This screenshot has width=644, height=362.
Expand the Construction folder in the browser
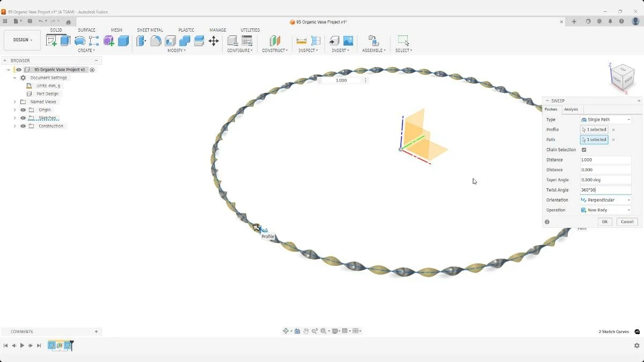pos(15,125)
